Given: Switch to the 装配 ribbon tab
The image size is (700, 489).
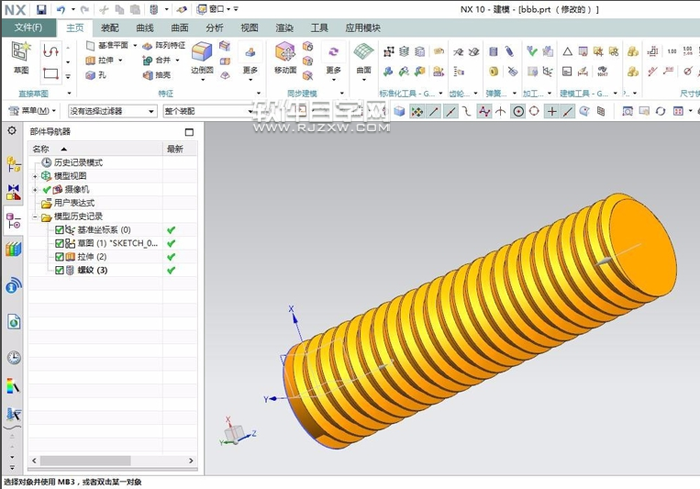Looking at the screenshot, I should 110,28.
